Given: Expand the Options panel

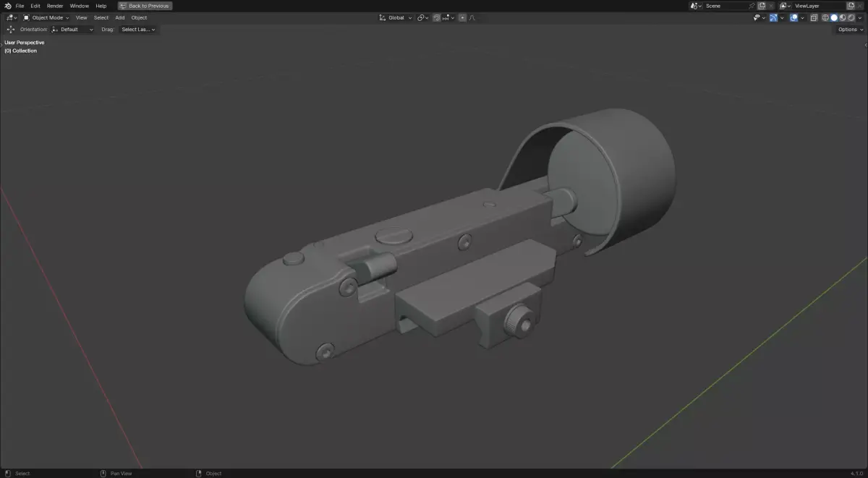Looking at the screenshot, I should [847, 29].
